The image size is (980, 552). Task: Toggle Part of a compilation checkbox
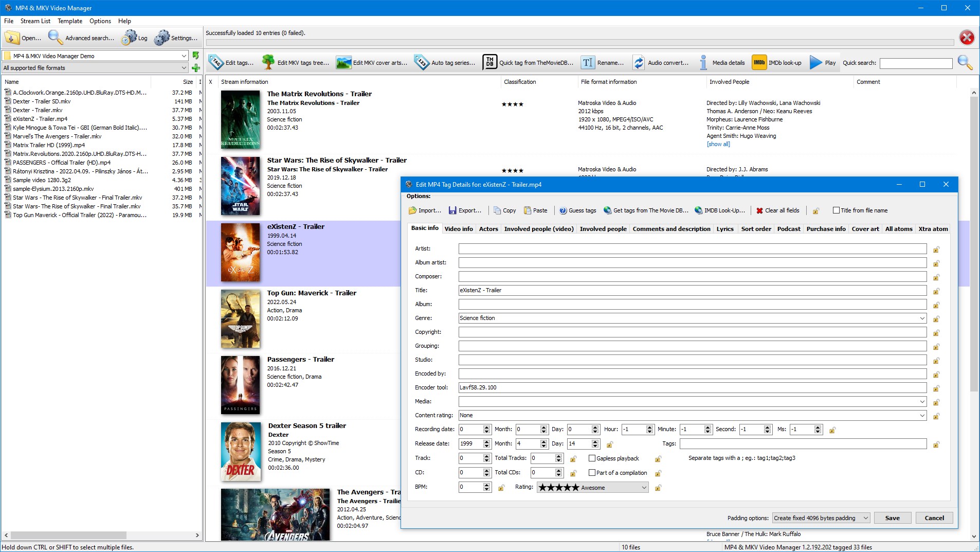[592, 473]
